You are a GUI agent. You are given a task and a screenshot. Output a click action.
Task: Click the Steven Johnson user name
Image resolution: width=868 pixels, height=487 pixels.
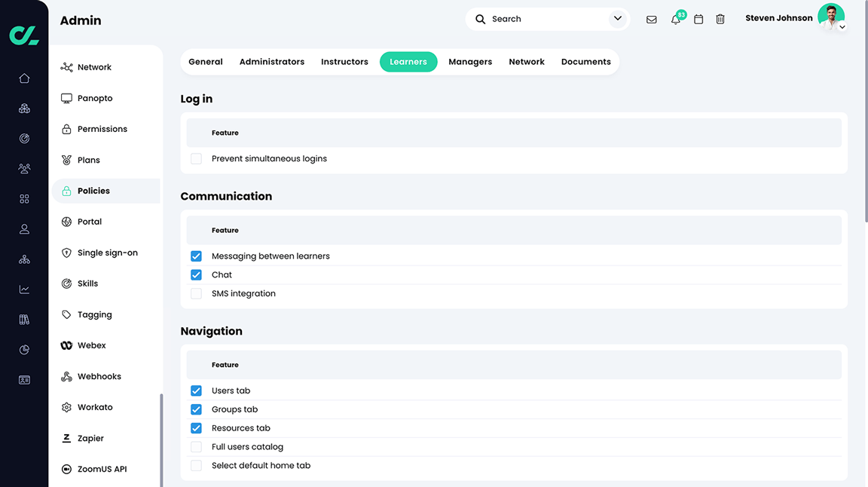(x=779, y=18)
